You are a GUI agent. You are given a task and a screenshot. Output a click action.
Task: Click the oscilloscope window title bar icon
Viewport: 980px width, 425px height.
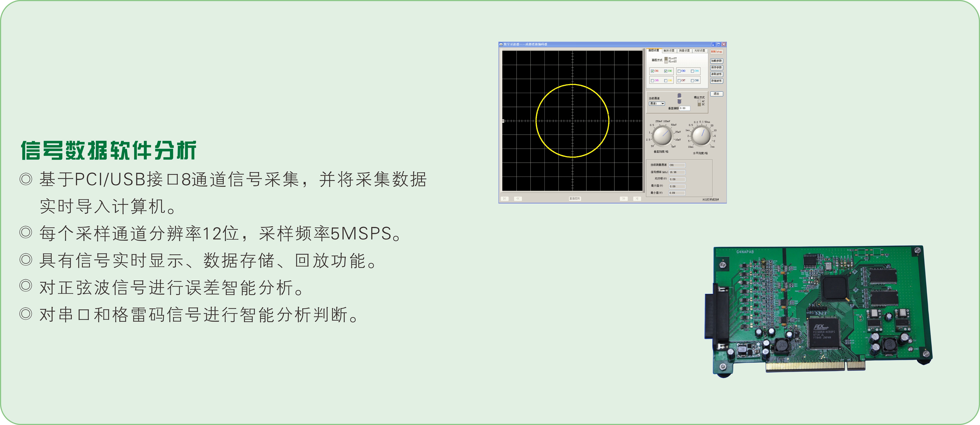[501, 44]
